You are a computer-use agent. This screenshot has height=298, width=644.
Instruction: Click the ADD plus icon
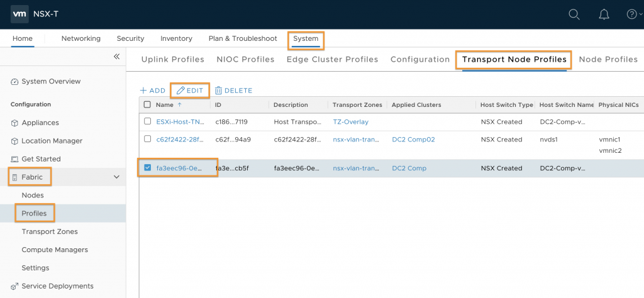click(x=143, y=91)
